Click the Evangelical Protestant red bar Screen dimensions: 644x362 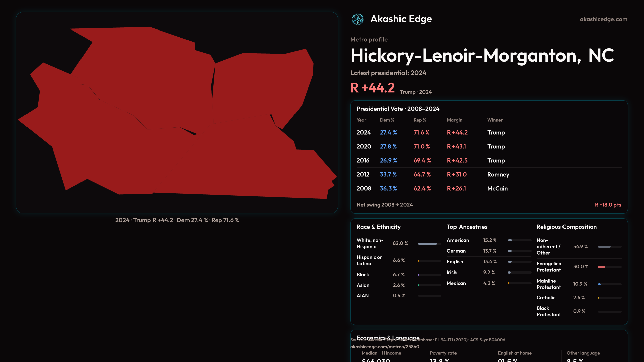601,267
